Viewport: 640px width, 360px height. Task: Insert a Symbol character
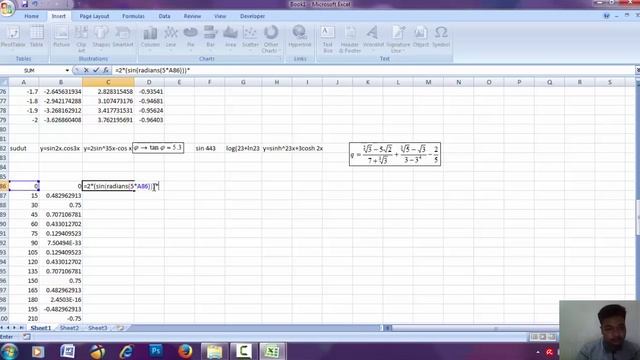[x=441, y=37]
